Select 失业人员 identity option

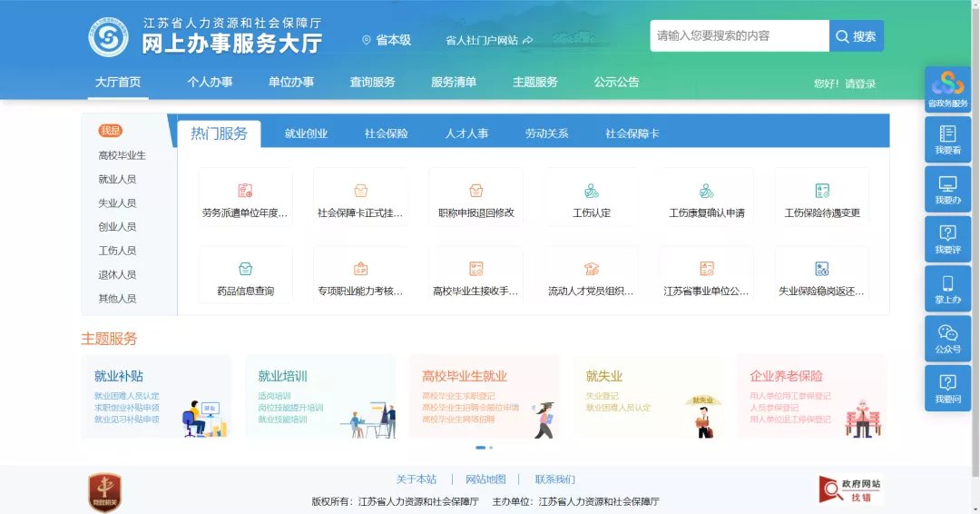tap(117, 203)
